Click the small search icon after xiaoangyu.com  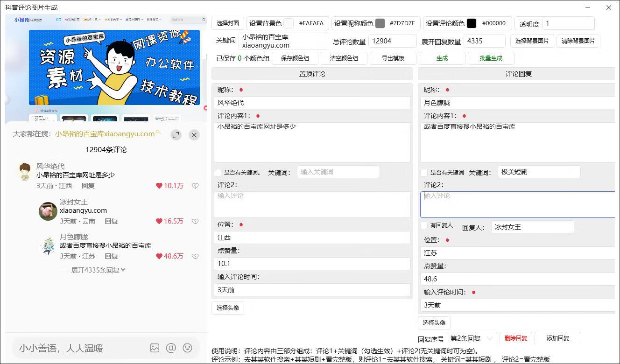[x=158, y=133]
